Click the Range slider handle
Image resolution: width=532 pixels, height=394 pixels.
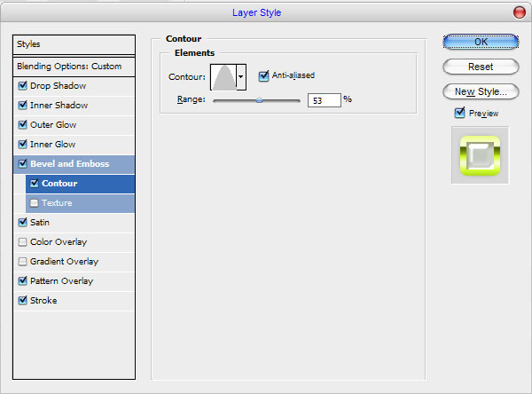(x=259, y=100)
